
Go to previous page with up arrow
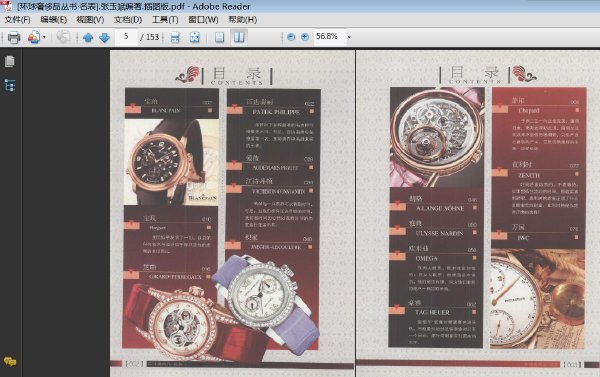pos(88,38)
